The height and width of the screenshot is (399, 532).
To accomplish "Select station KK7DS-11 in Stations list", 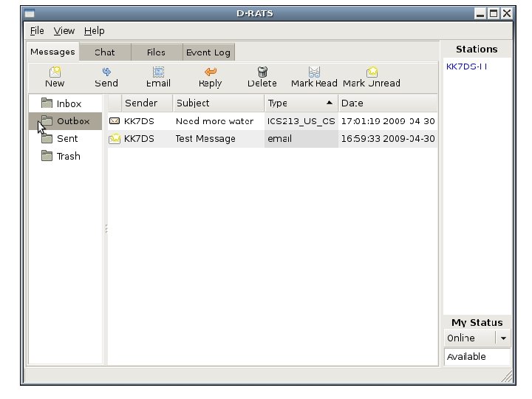I will (x=466, y=66).
